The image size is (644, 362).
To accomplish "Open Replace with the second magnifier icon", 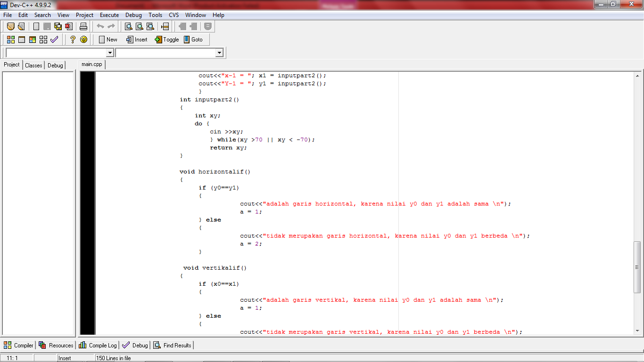I will pos(139,26).
